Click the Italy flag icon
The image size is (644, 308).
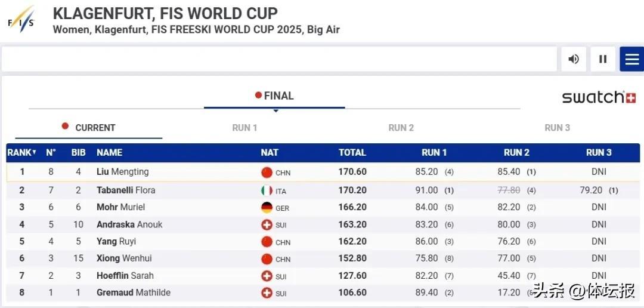pyautogui.click(x=267, y=190)
